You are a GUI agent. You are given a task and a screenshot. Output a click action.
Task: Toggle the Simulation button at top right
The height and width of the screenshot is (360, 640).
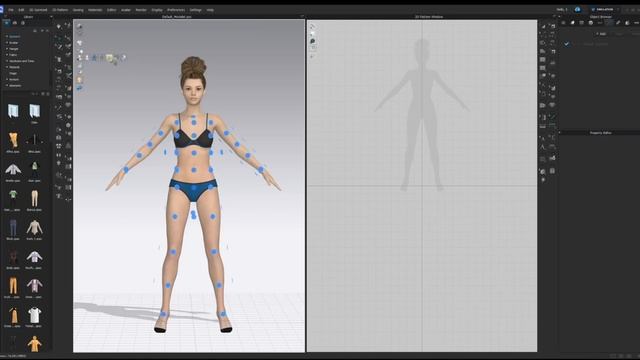pos(602,9)
